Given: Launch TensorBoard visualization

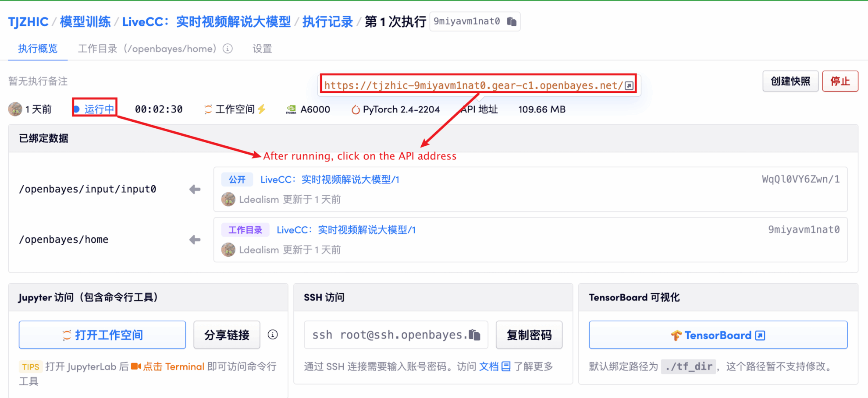Looking at the screenshot, I should [718, 335].
